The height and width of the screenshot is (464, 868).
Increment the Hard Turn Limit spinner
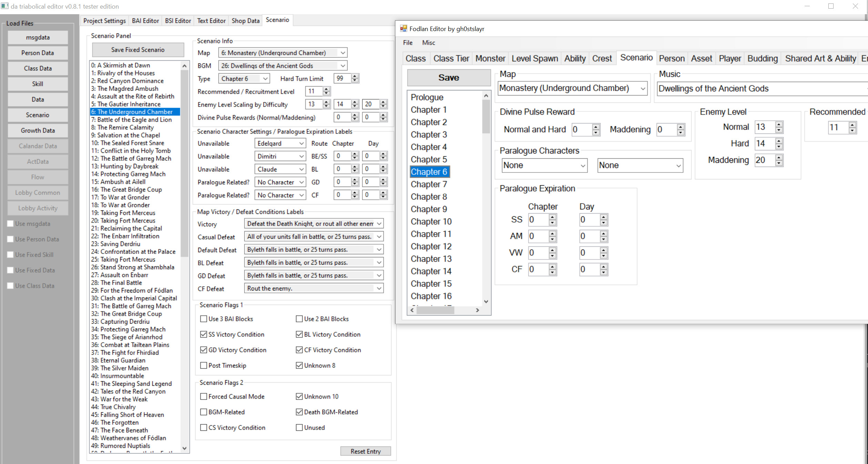[355, 76]
